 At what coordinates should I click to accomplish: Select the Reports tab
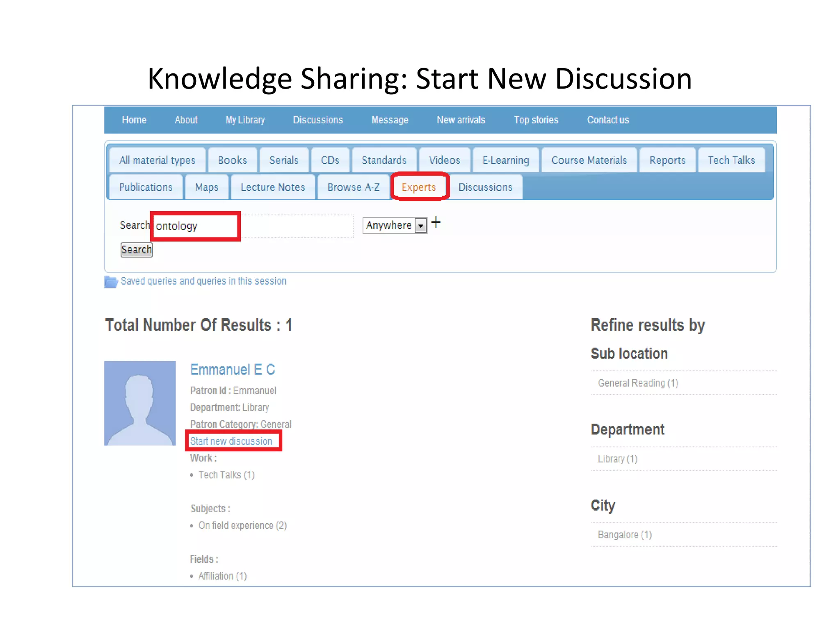667,160
